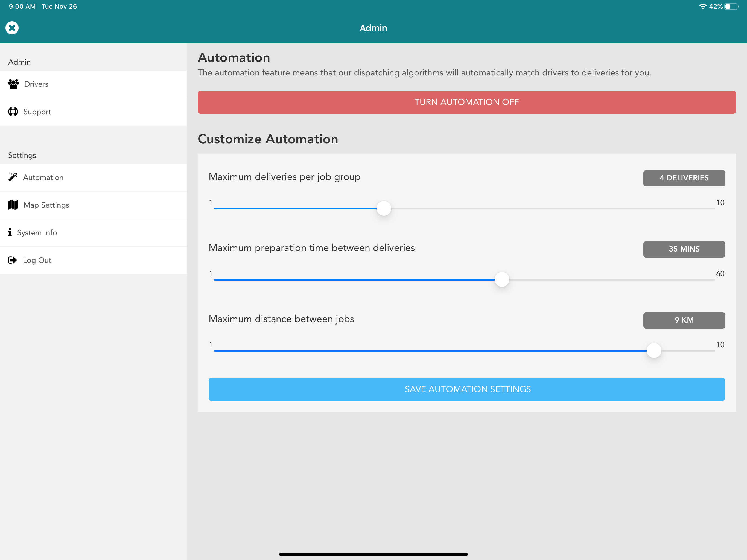Click the distance between jobs slider handle

coord(653,351)
